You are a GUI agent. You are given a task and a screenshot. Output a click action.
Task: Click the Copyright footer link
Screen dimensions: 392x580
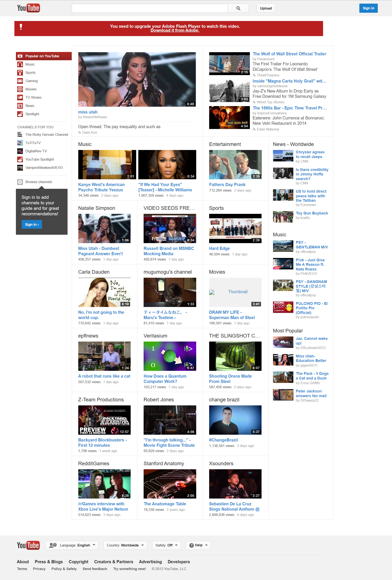tap(78, 562)
